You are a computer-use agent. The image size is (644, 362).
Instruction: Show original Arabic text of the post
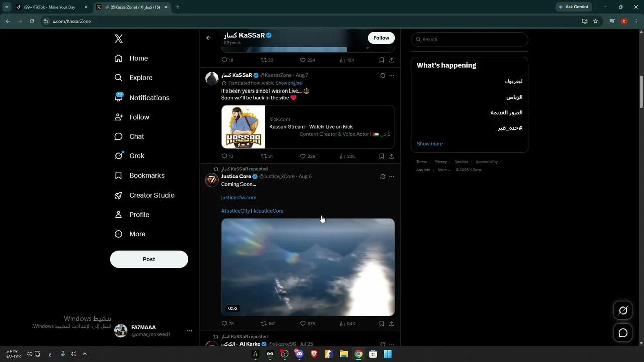289,83
